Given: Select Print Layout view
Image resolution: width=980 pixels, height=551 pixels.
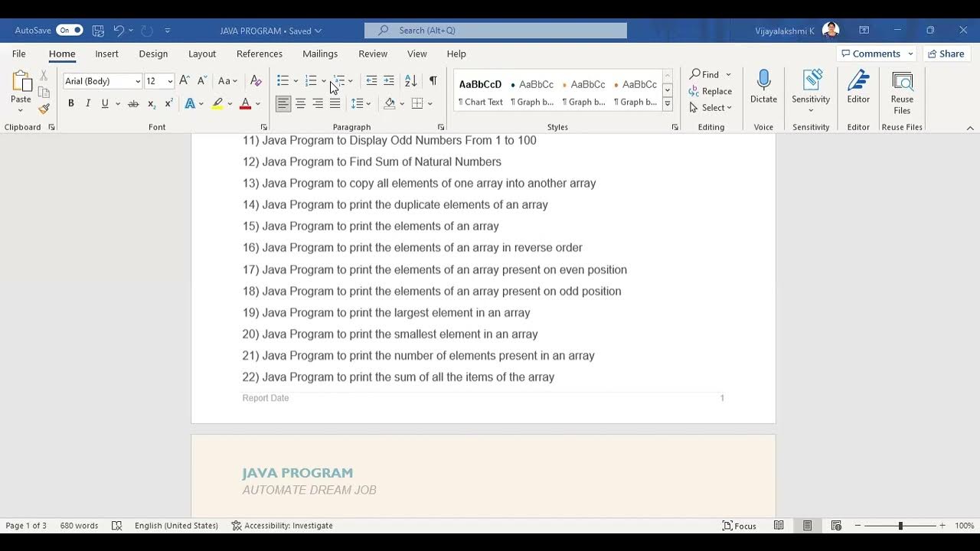Looking at the screenshot, I should click(x=807, y=526).
